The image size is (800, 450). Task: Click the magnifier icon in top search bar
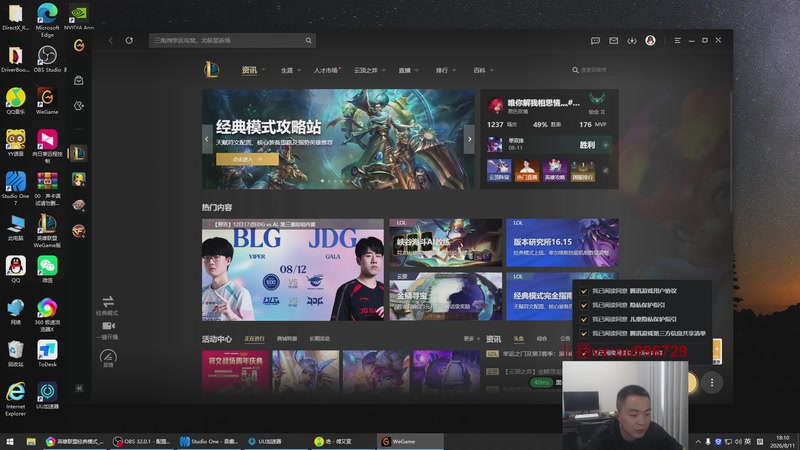point(309,40)
